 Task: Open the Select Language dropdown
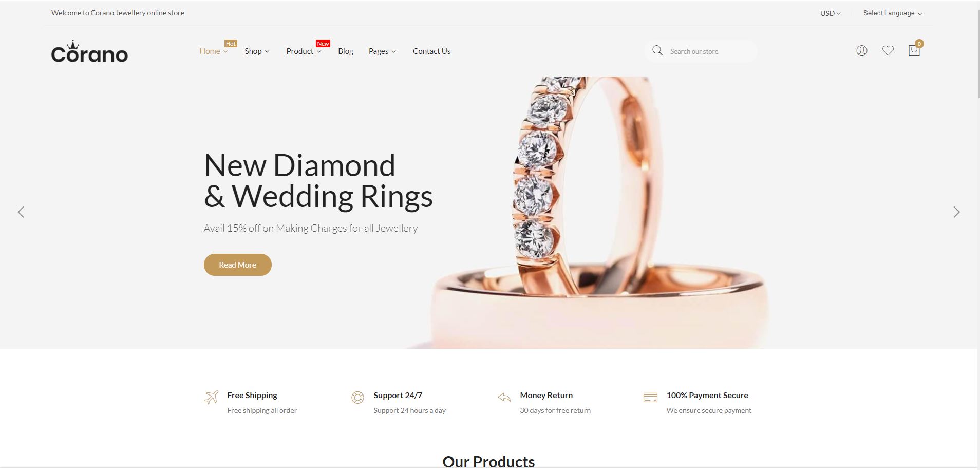tap(893, 13)
